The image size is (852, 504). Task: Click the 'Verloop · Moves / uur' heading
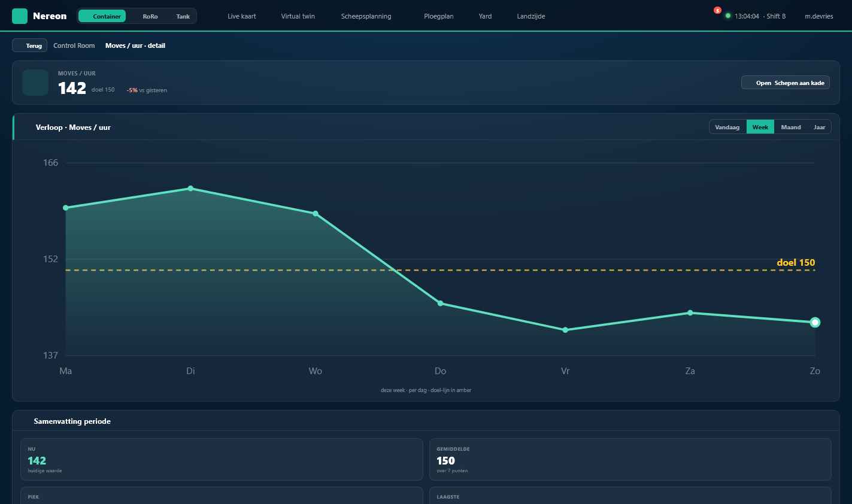tap(73, 127)
